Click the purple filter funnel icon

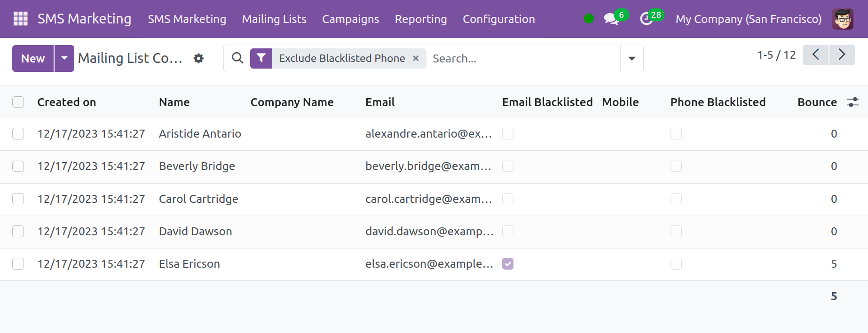pyautogui.click(x=261, y=58)
